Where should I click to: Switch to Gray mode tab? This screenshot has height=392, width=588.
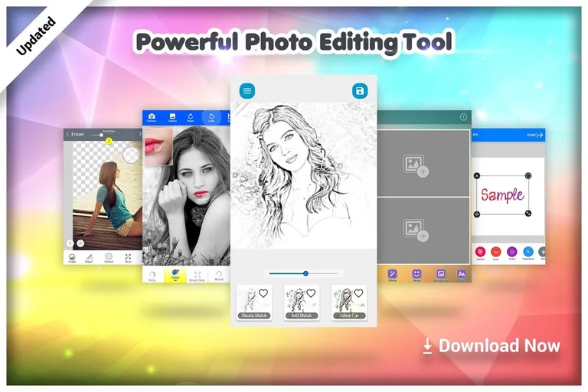[x=152, y=276]
